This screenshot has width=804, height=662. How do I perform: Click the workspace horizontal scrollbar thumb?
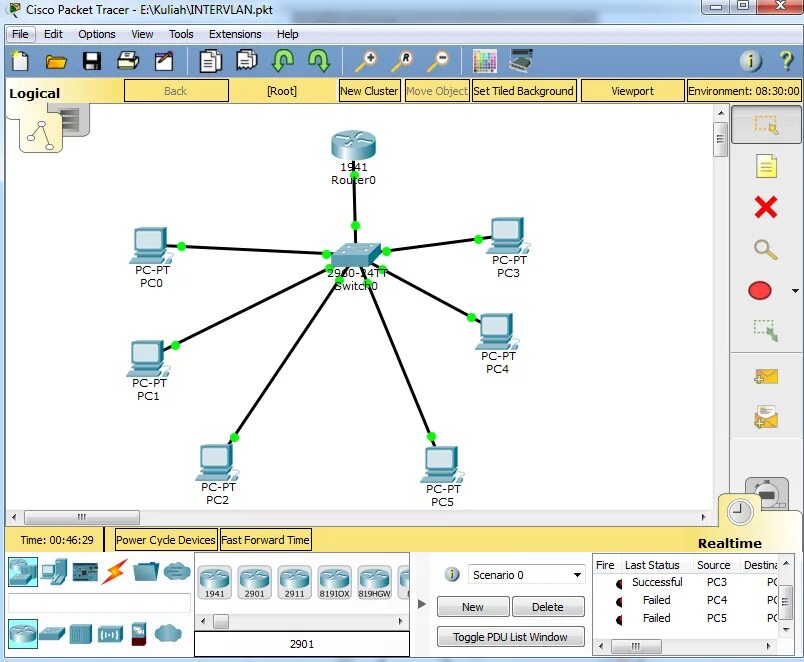[x=82, y=517]
